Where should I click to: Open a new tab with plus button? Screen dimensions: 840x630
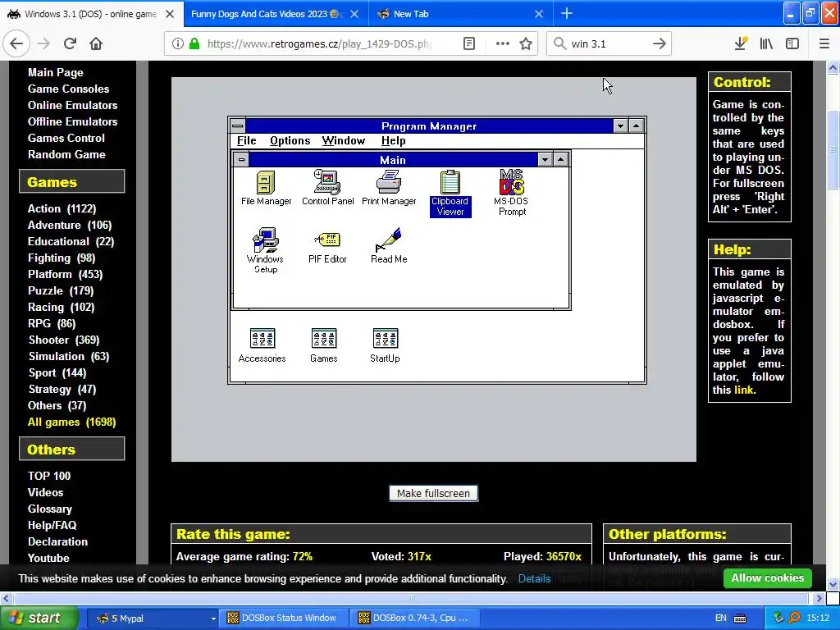[x=567, y=14]
